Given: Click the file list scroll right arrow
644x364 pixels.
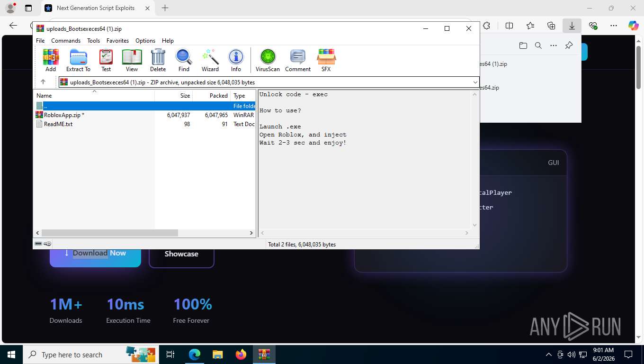Looking at the screenshot, I should click(x=251, y=233).
